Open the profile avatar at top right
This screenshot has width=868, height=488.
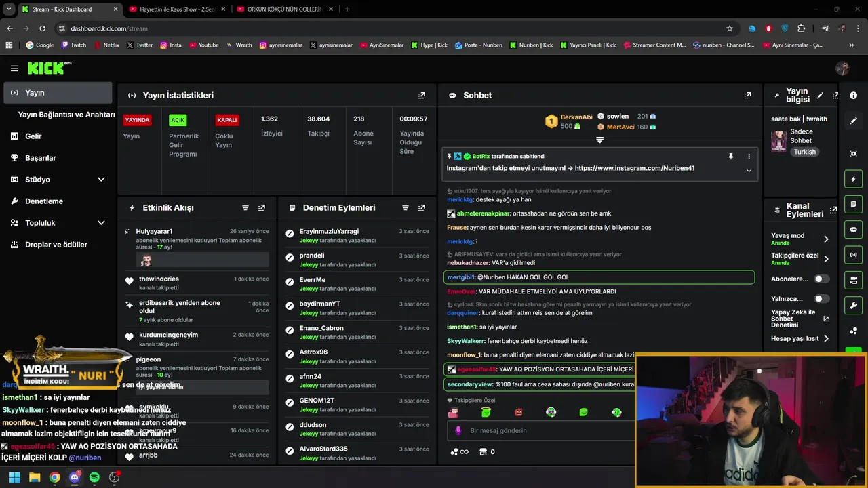pyautogui.click(x=843, y=68)
